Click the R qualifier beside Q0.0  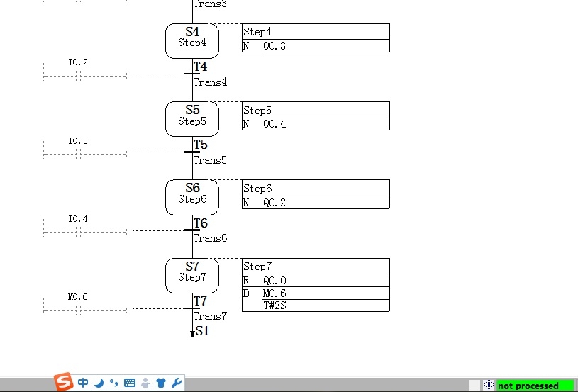pyautogui.click(x=252, y=281)
